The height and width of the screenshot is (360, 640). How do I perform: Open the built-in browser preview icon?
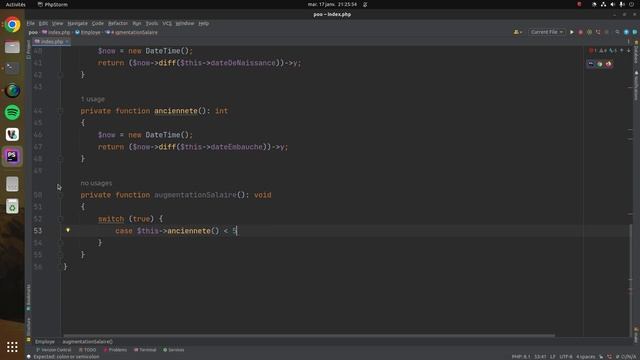pyautogui.click(x=591, y=64)
